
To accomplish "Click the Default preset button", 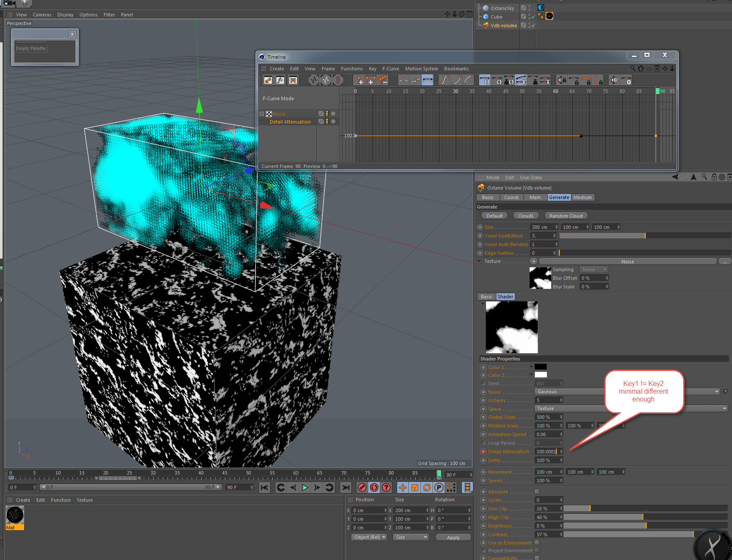I will click(x=494, y=216).
